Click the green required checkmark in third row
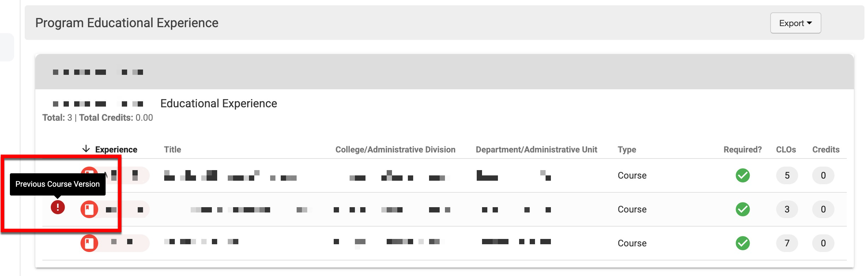 tap(742, 243)
